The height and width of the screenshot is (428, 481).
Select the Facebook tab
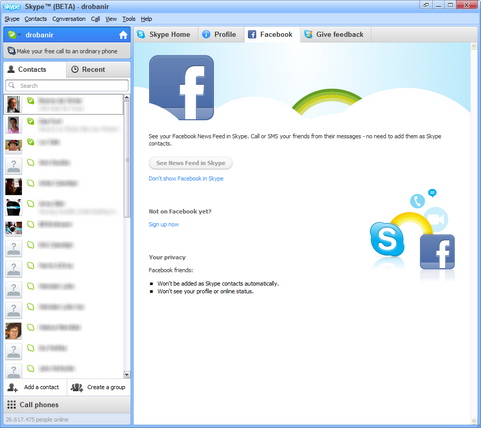point(272,34)
